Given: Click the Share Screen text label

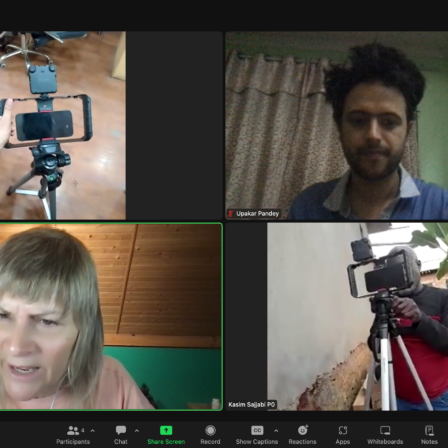Looking at the screenshot, I should tap(166, 442).
